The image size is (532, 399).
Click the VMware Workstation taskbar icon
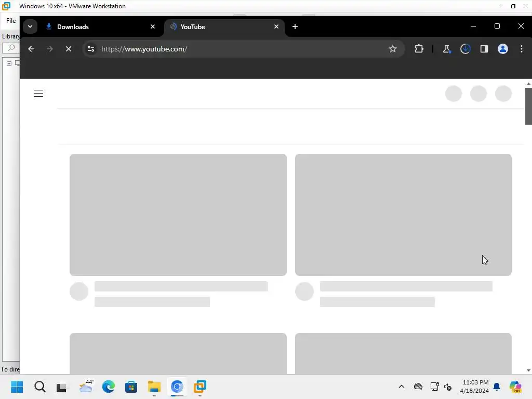tap(200, 387)
